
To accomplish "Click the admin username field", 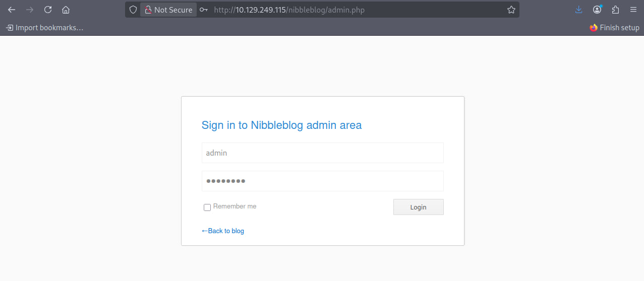I will coord(323,153).
